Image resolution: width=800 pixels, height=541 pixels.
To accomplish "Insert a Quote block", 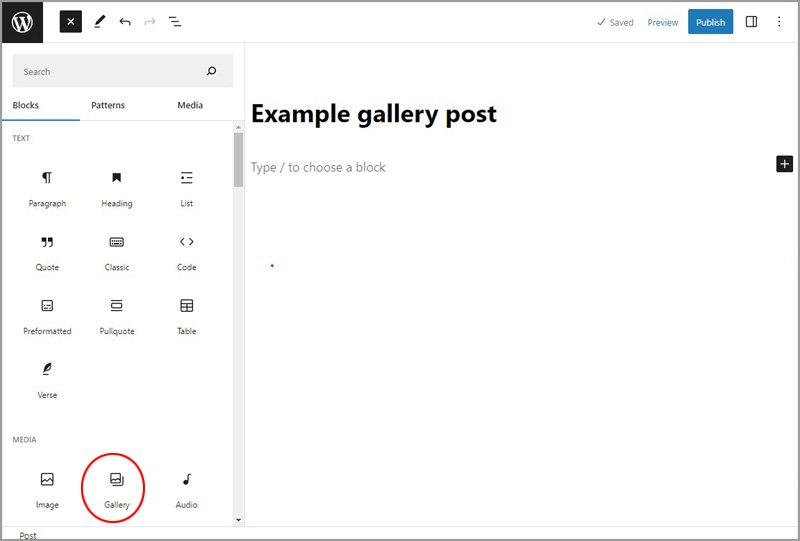I will click(47, 253).
